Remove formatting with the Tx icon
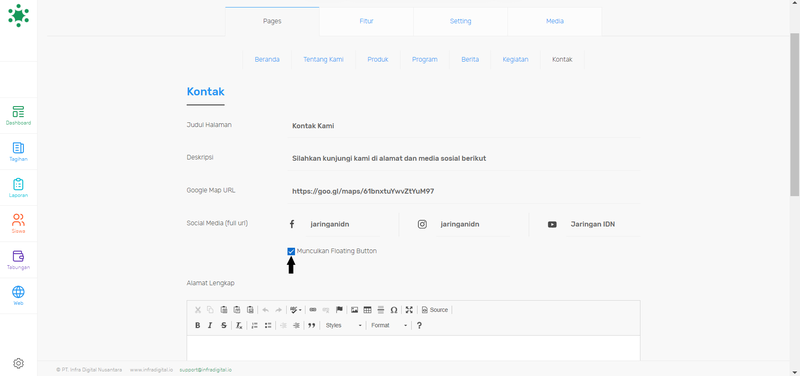The width and height of the screenshot is (800, 376). (x=239, y=325)
